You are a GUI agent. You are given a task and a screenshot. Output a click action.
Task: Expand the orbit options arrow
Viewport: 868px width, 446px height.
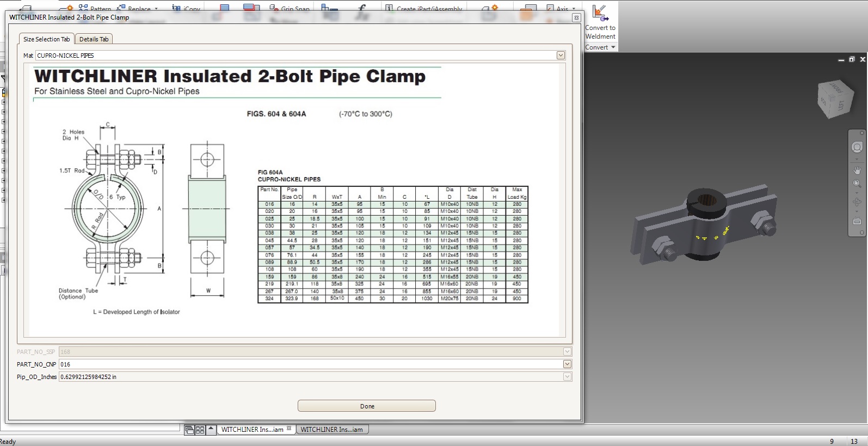click(857, 211)
